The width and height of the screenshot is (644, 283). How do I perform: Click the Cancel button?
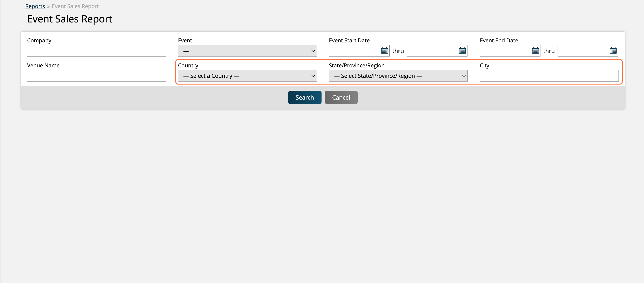click(x=341, y=97)
